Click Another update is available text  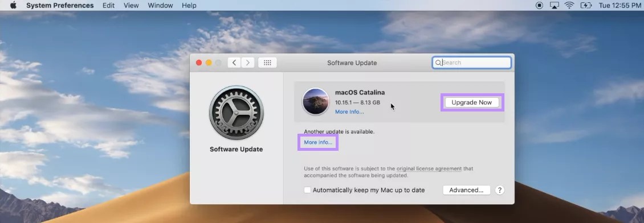pos(339,131)
